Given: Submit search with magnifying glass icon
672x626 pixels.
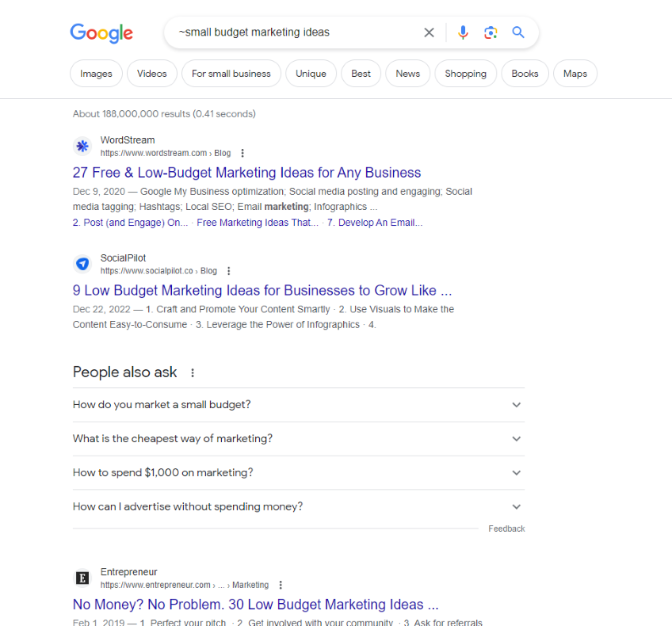Looking at the screenshot, I should (x=518, y=32).
